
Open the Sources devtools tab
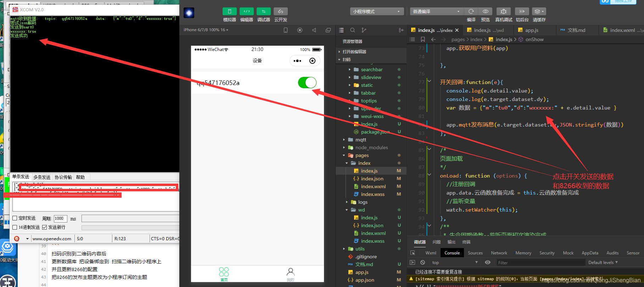point(475,253)
